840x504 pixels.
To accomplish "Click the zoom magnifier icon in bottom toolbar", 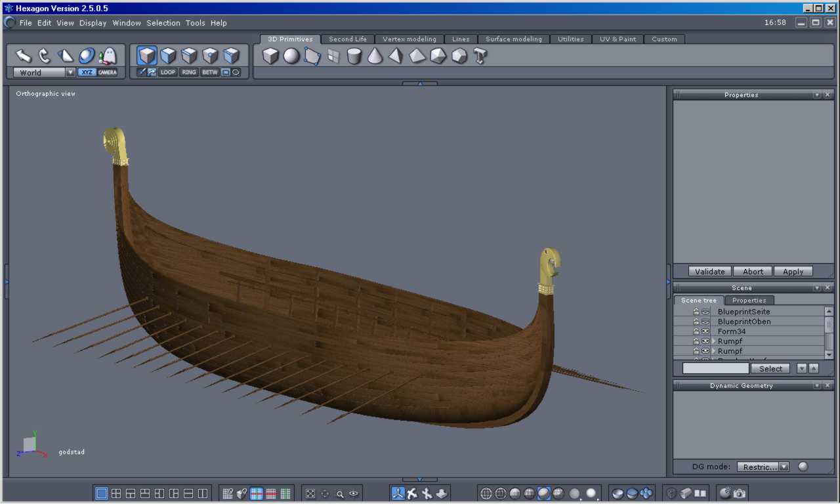I will pos(340,494).
